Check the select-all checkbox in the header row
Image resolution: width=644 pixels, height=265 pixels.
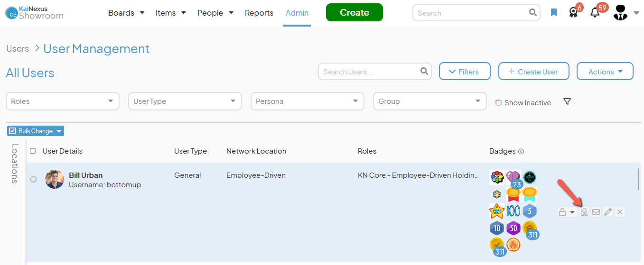(x=33, y=151)
